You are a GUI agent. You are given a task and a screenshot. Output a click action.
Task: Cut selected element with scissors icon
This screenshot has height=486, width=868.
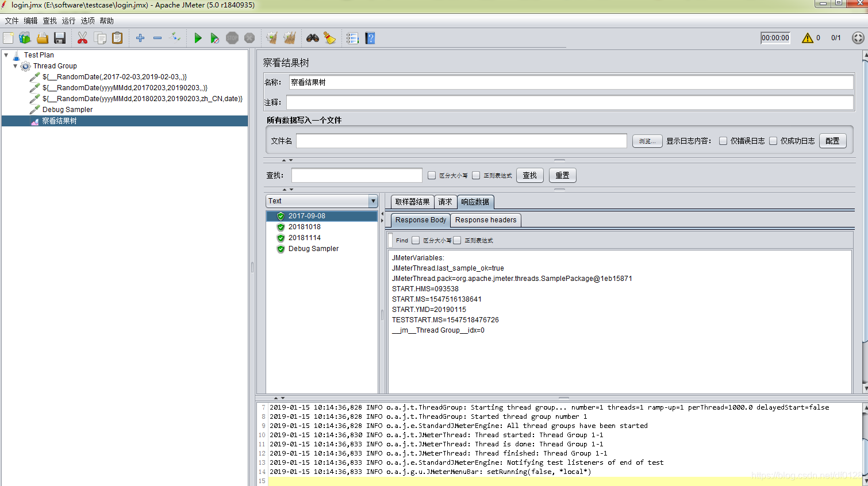click(x=82, y=38)
